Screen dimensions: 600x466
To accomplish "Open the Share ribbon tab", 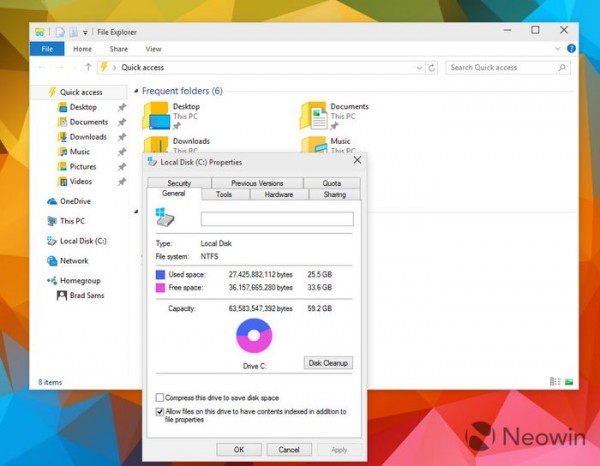I will pos(119,49).
